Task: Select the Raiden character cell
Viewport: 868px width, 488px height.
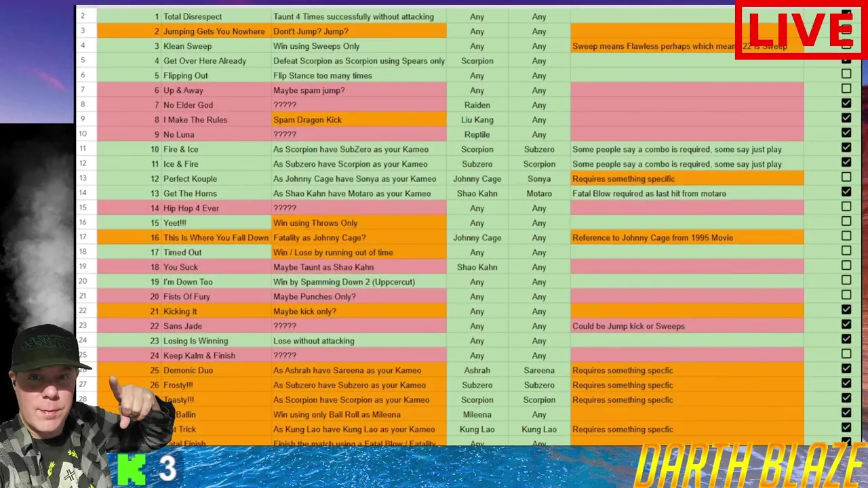Action: [x=477, y=105]
